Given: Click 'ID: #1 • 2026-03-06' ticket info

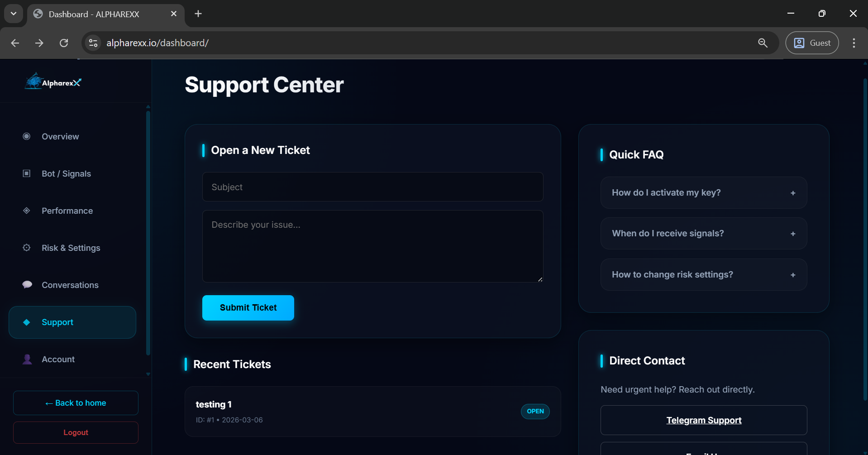Looking at the screenshot, I should 229,420.
